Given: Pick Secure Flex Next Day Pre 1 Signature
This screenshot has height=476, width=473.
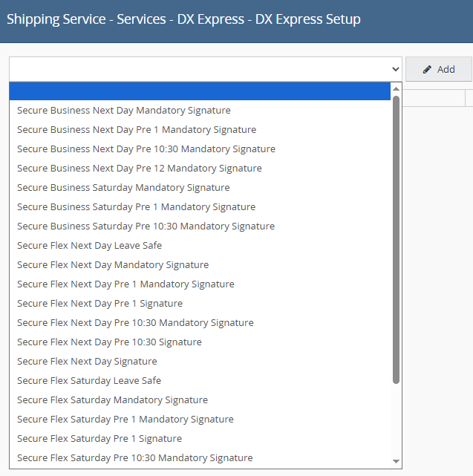Looking at the screenshot, I should [100, 304].
